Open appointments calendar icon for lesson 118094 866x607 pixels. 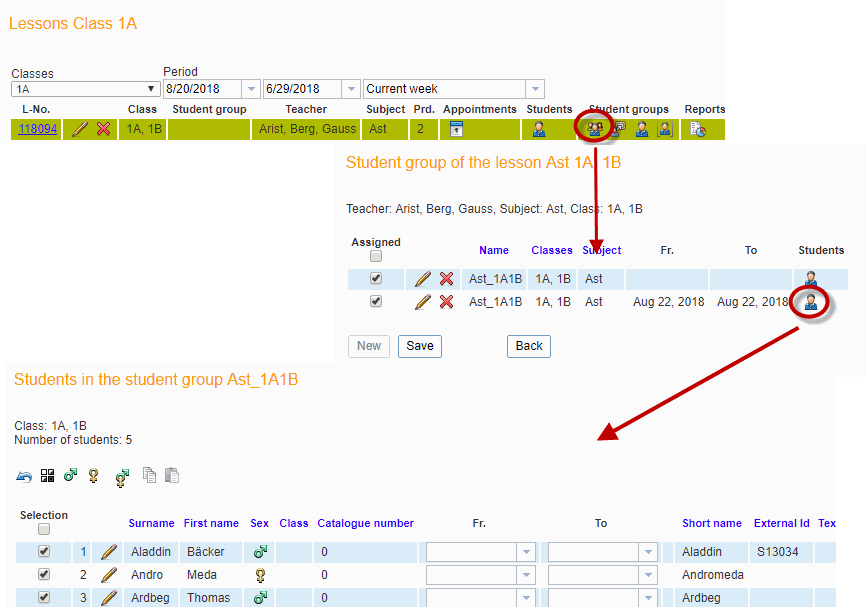point(456,129)
